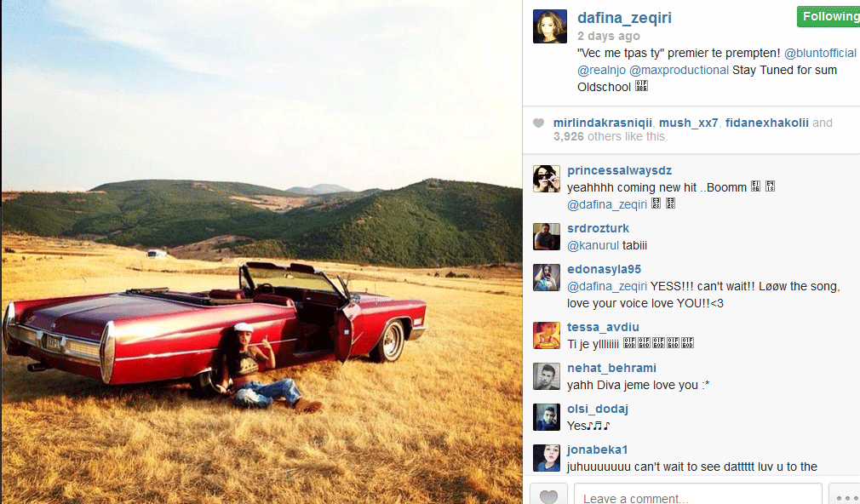Open the three-dots more options button
The image size is (860, 504).
(846, 495)
